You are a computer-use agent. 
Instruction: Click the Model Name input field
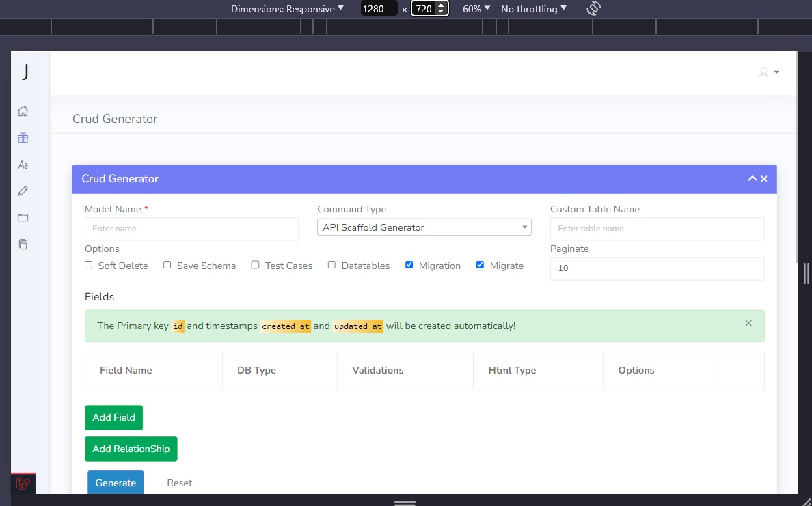191,229
